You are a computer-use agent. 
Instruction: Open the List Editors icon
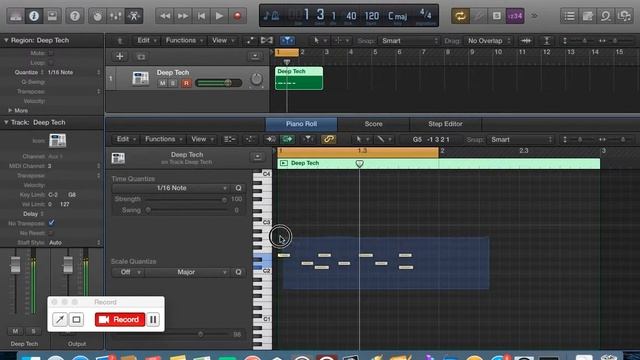click(569, 16)
